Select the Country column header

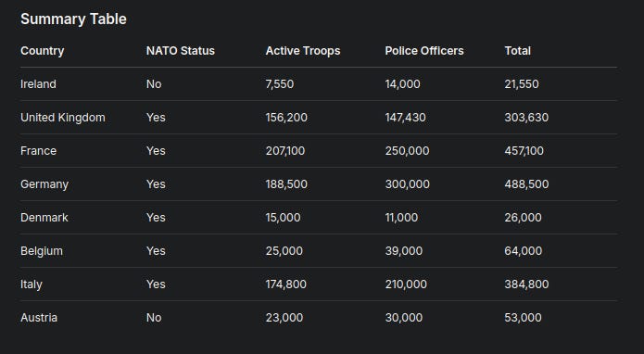(43, 51)
